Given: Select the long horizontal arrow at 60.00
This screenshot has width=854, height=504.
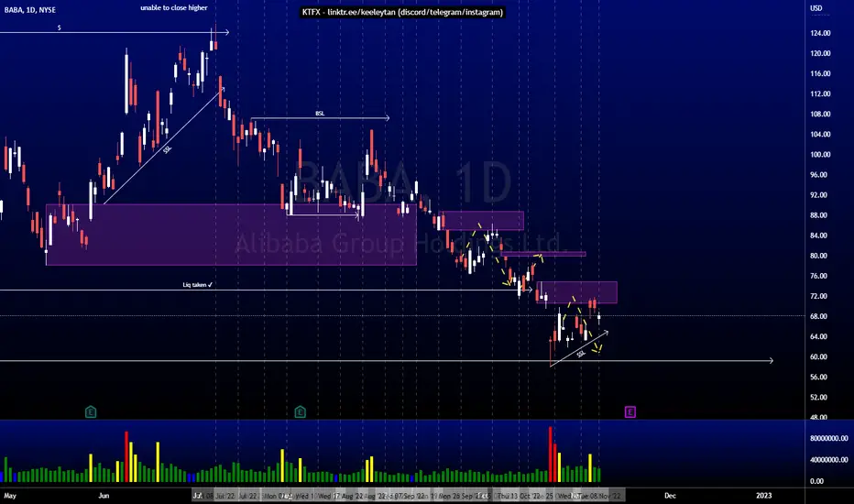Looking at the screenshot, I should point(386,361).
